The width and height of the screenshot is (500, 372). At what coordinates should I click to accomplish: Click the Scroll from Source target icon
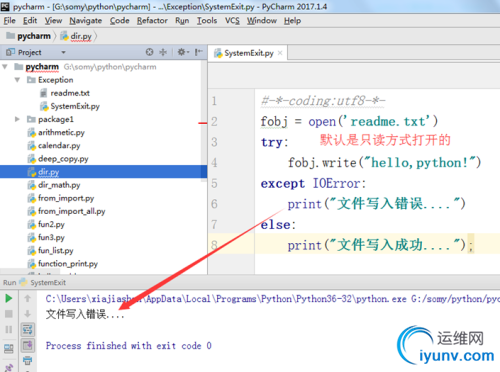[x=150, y=52]
